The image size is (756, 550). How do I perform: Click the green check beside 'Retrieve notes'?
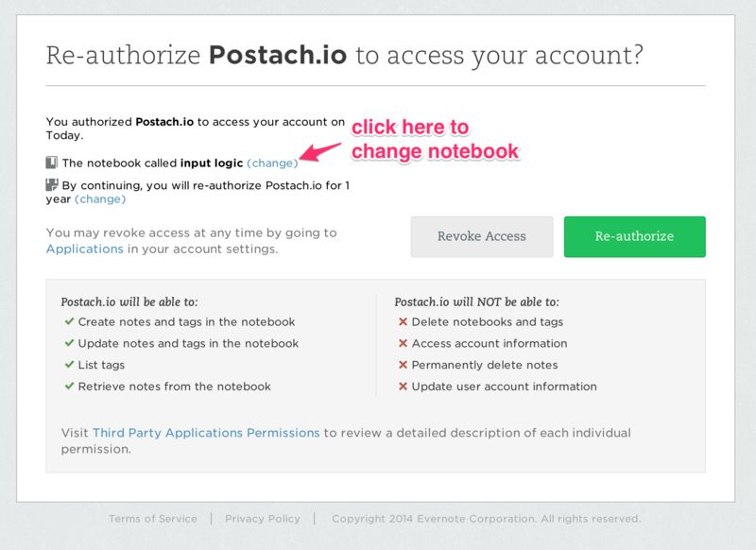click(69, 387)
